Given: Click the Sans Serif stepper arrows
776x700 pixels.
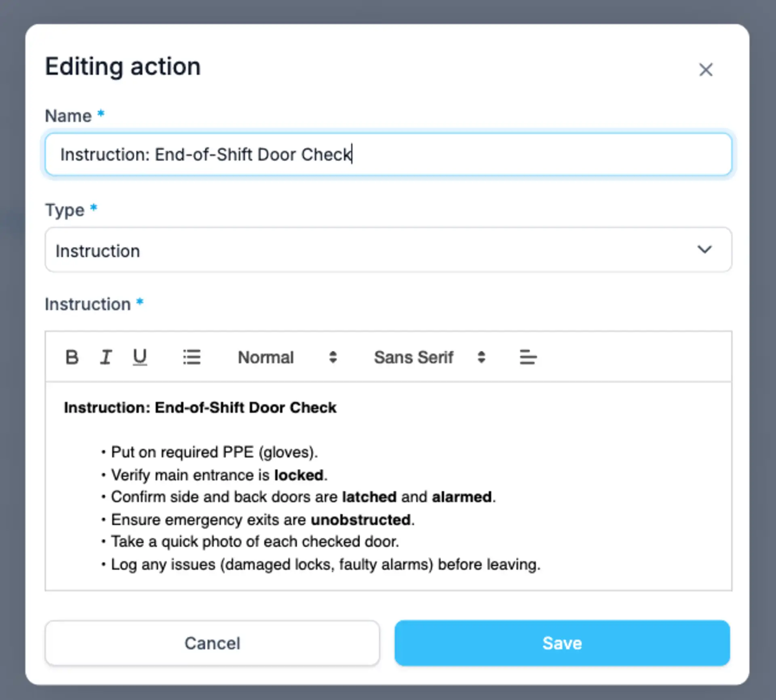Looking at the screenshot, I should [x=481, y=357].
